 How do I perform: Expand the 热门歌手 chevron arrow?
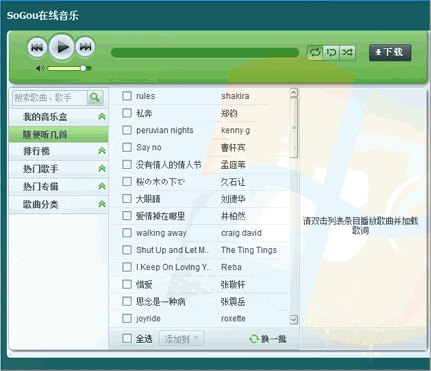pyautogui.click(x=102, y=168)
